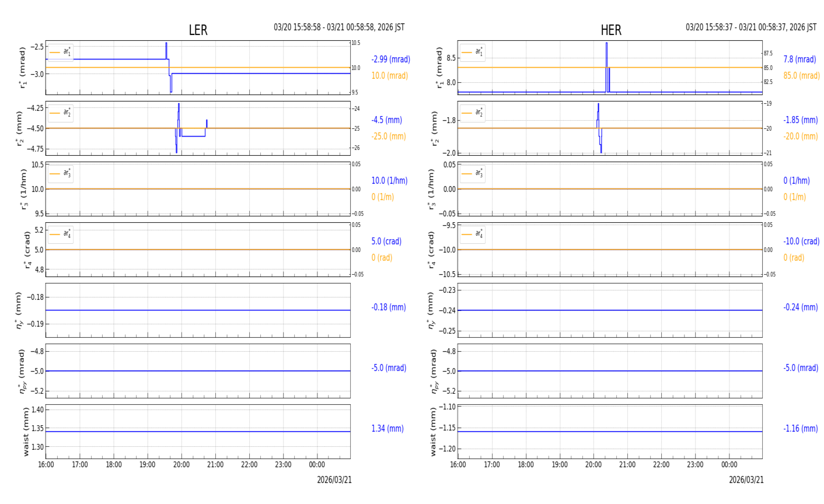The image size is (824, 504).
Task: Select the HER -10.0 (crad) value
Action: 801,242
